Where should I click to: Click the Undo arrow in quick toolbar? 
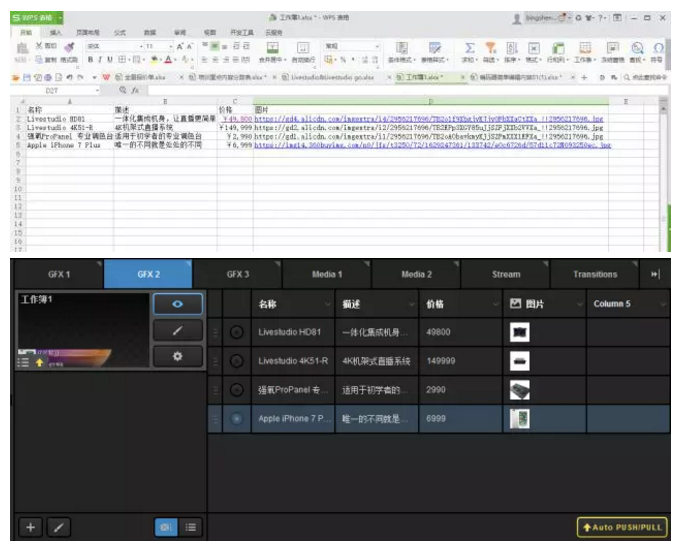69,77
